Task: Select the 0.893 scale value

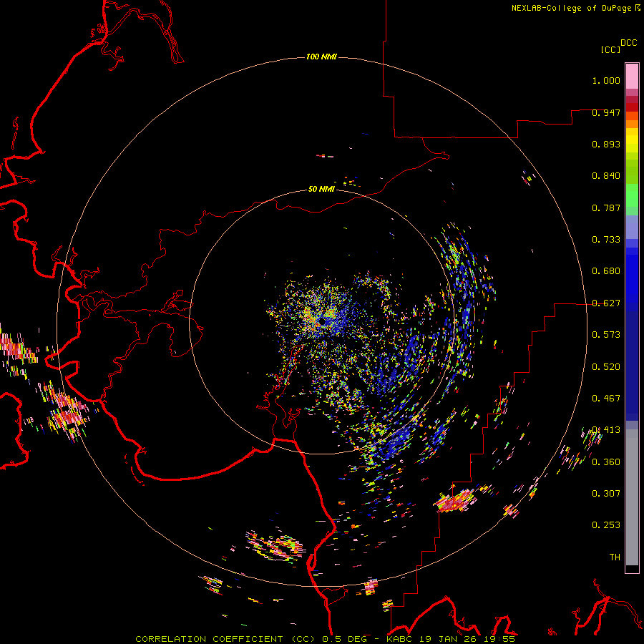Action: [606, 144]
